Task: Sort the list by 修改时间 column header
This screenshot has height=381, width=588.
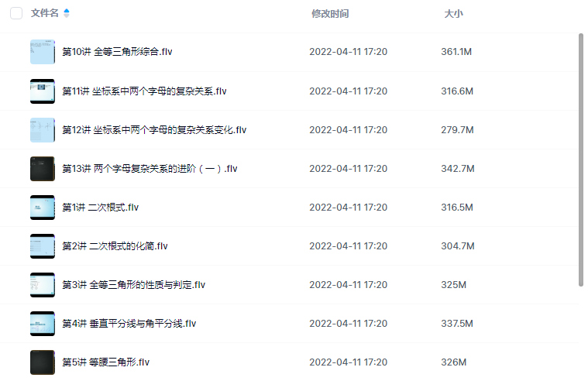Action: [329, 13]
